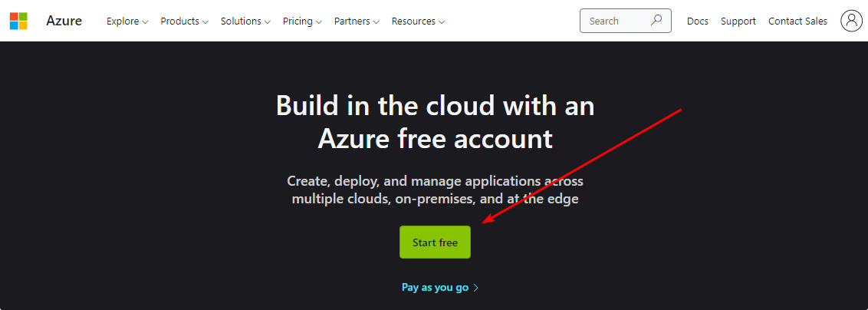
Task: Go to the Azure brand home link
Action: coord(64,21)
